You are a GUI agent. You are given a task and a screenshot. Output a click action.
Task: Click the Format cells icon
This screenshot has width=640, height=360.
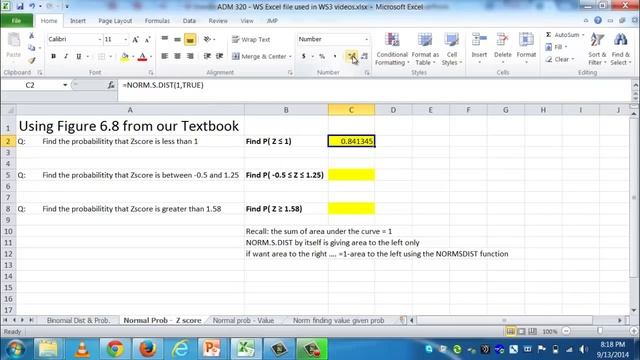[526, 40]
